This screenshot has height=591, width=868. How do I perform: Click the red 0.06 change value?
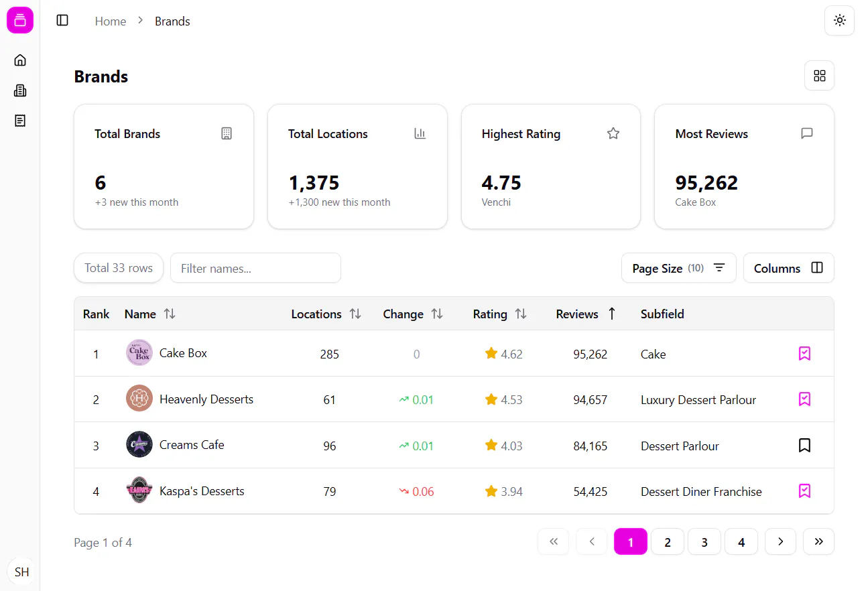pos(423,492)
